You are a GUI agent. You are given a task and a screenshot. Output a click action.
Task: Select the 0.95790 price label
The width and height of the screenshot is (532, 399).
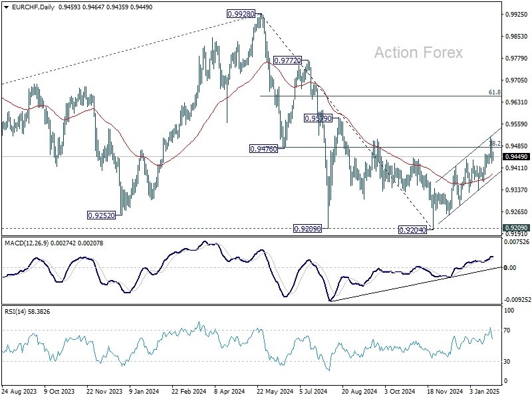click(x=318, y=118)
